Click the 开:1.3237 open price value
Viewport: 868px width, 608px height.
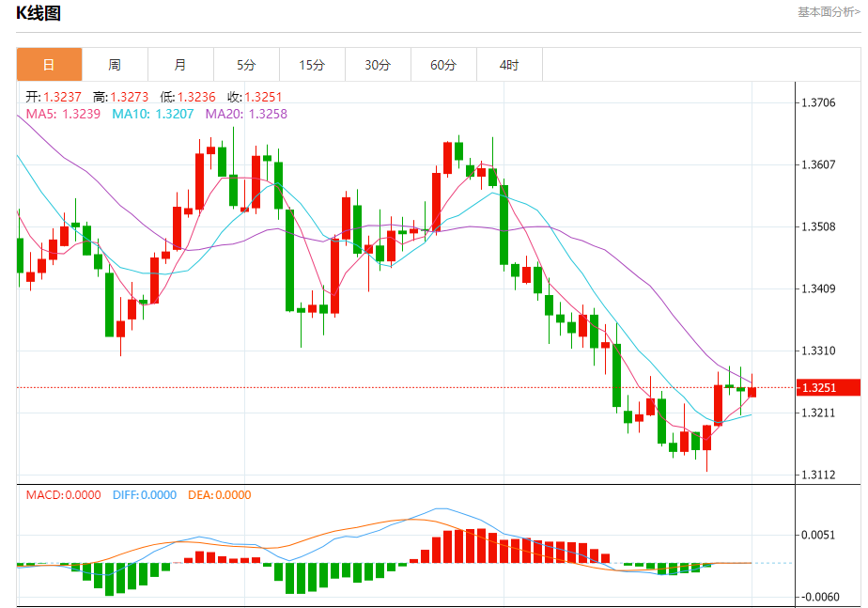point(54,97)
